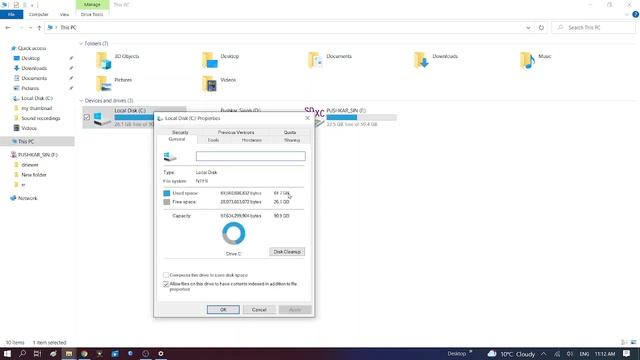640x360 pixels.
Task: Switch to the Sharing tab
Action: 292,140
